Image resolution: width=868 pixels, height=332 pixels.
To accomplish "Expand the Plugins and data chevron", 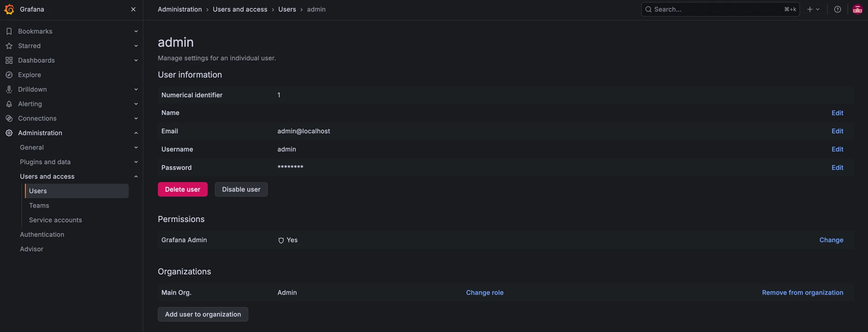I will 136,161.
